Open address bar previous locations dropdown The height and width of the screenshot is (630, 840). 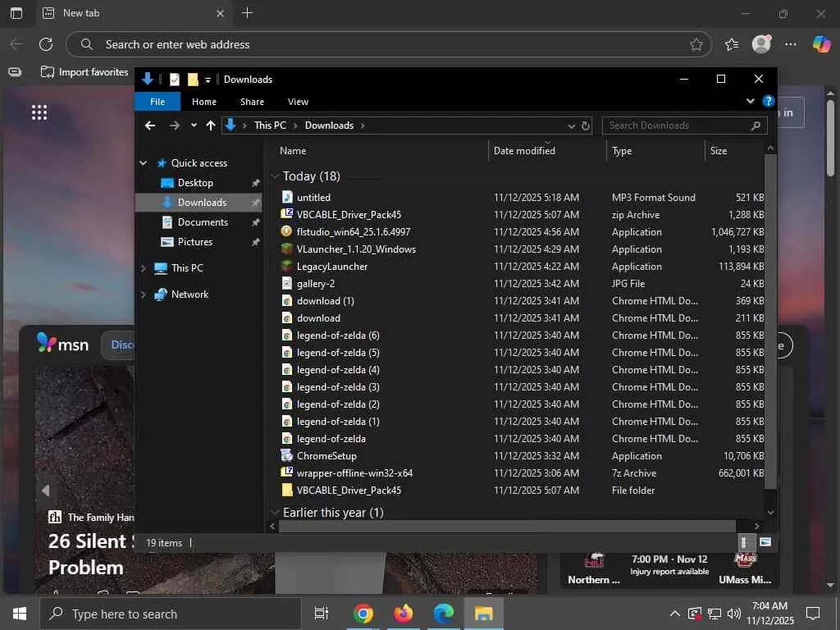(572, 126)
